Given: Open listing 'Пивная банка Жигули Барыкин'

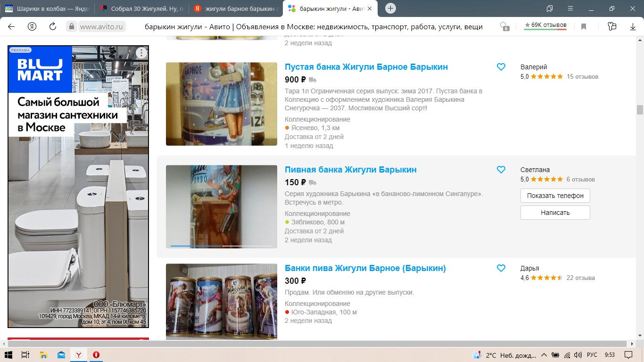Looking at the screenshot, I should [351, 170].
